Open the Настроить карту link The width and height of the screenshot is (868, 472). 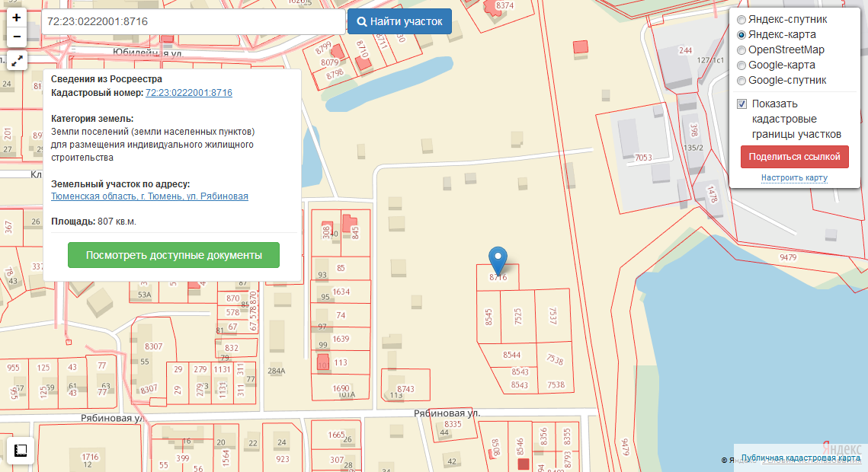(x=794, y=177)
